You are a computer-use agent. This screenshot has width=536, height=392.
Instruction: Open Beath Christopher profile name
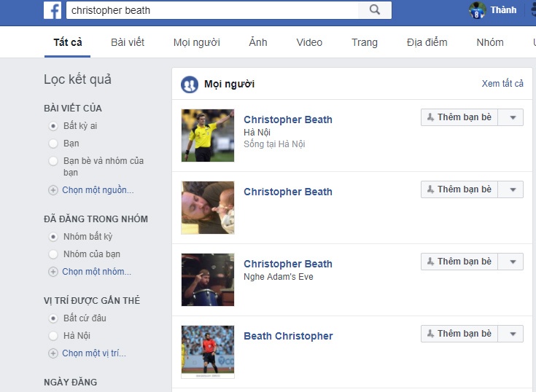pos(288,336)
